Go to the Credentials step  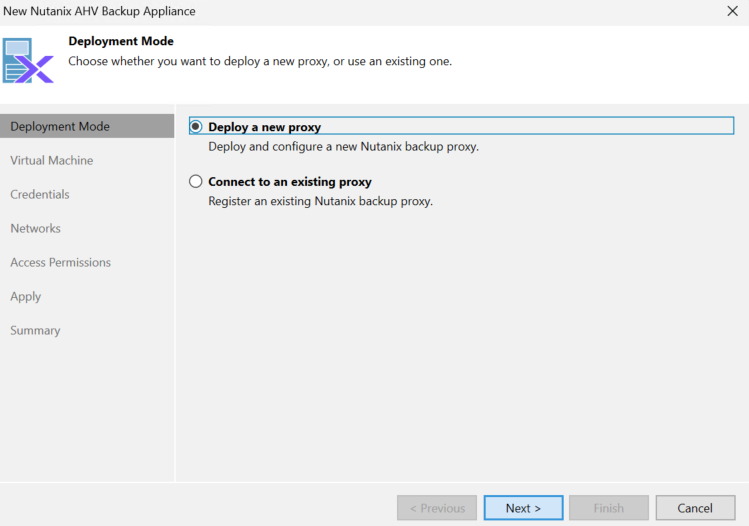click(x=40, y=194)
